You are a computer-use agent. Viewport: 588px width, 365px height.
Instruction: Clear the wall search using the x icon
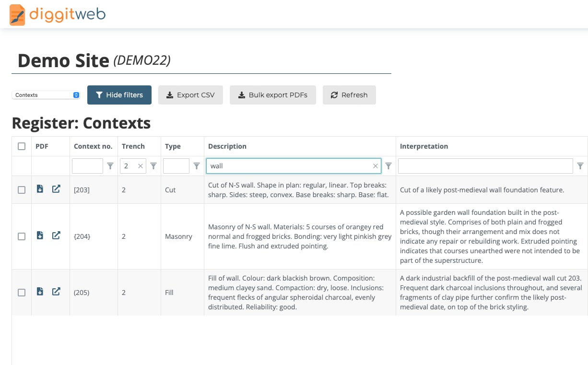point(376,165)
